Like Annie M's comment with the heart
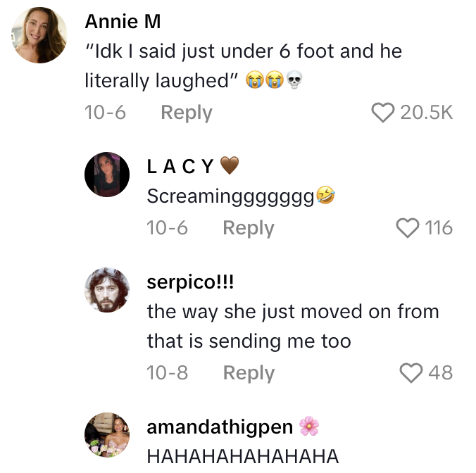Image resolution: width=476 pixels, height=473 pixels. tap(382, 113)
